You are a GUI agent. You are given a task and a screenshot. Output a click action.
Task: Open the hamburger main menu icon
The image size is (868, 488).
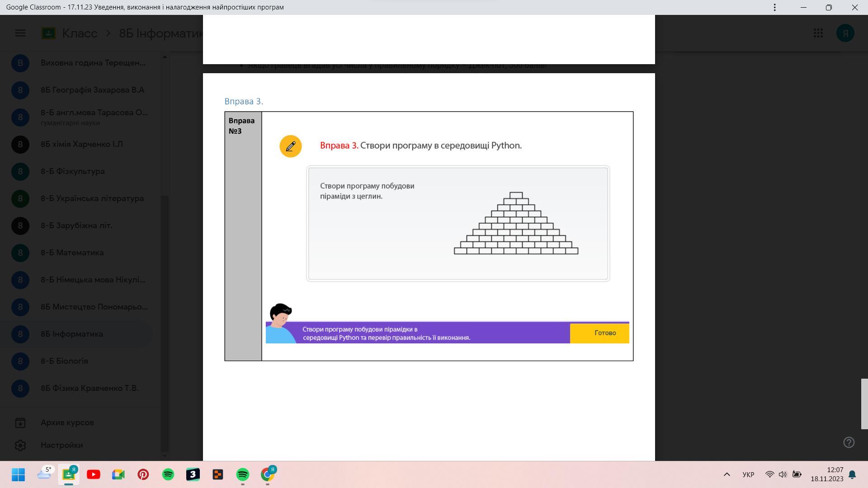tap(20, 33)
